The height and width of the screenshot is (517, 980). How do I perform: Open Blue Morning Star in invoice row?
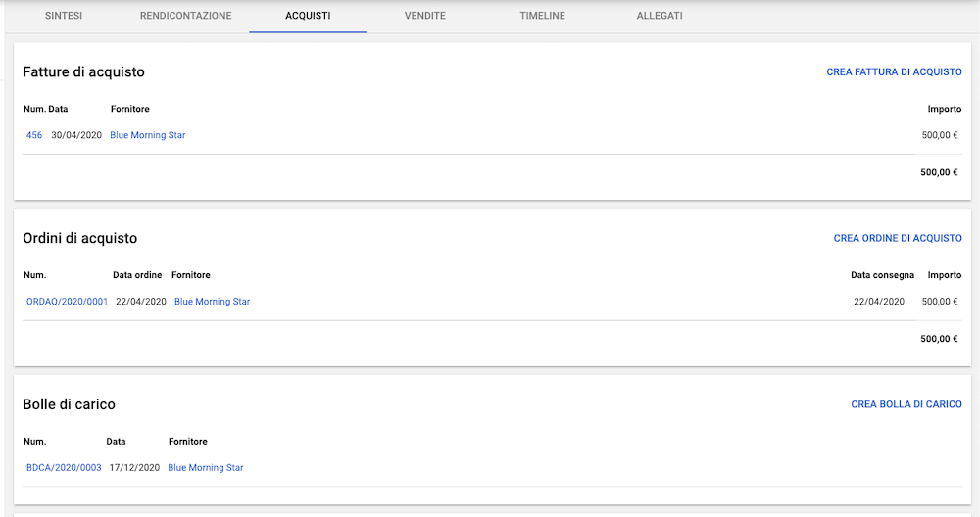(147, 135)
